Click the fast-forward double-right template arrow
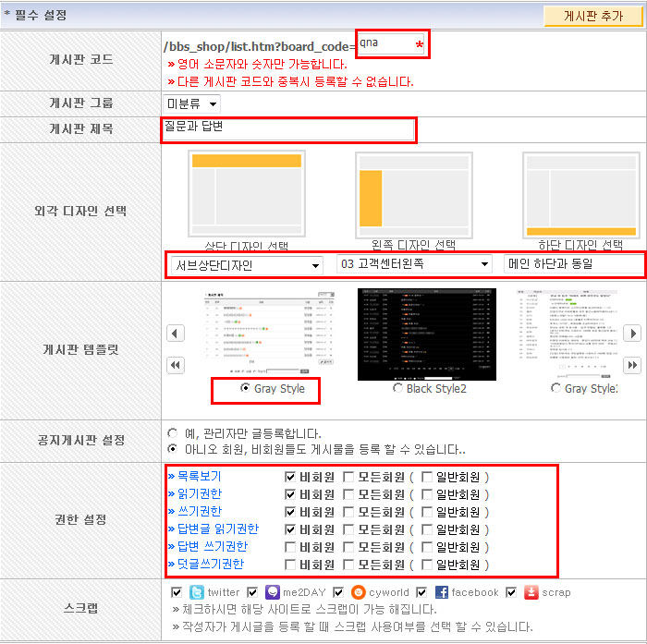647x644 pixels. pyautogui.click(x=632, y=365)
